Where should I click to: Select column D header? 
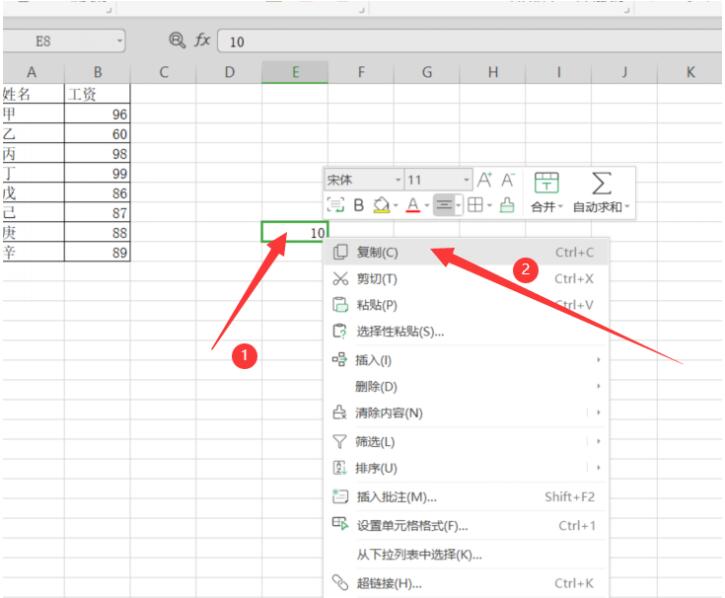(x=229, y=72)
